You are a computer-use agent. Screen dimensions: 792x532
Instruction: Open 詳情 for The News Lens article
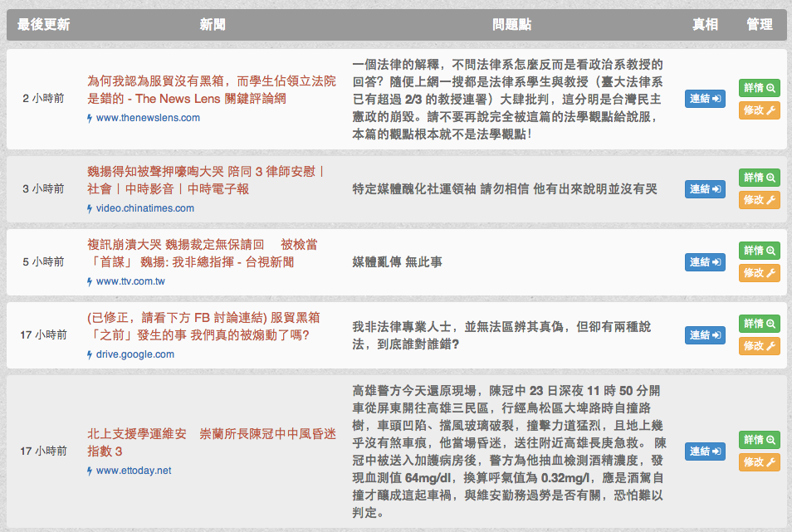point(759,88)
